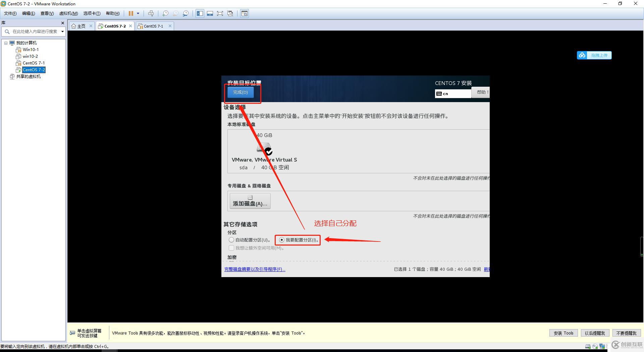Open 完整磁盘摘要以及引导程序(F)... link

[255, 269]
